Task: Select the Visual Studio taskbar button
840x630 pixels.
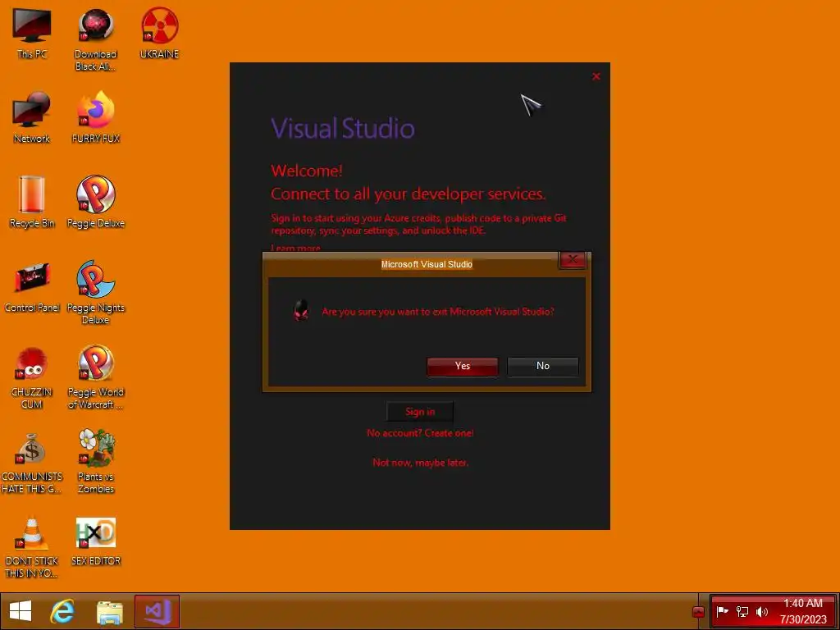Action: point(157,611)
